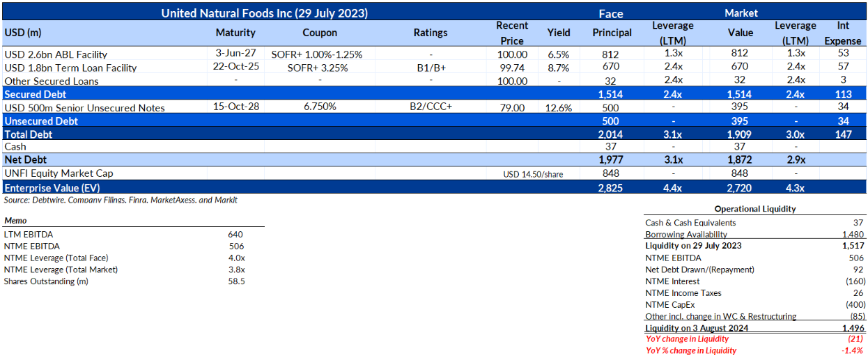This screenshot has height=360, width=868.
Task: Click the United Natural Foods Inc title cell
Action: 264,13
